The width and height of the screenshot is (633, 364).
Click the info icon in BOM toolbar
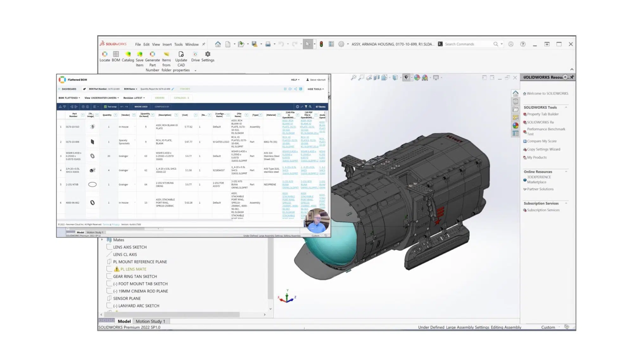coord(297,107)
